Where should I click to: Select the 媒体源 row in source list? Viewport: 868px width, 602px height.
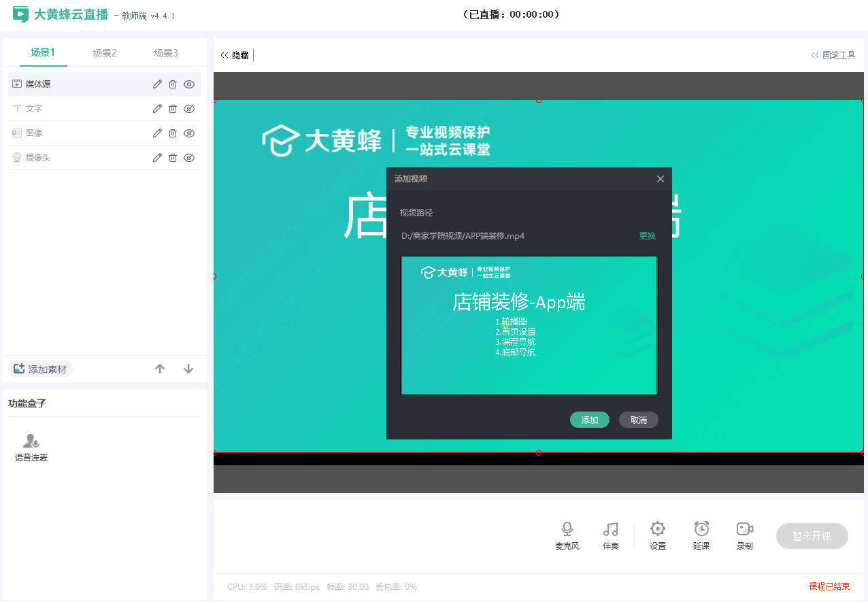[x=105, y=84]
